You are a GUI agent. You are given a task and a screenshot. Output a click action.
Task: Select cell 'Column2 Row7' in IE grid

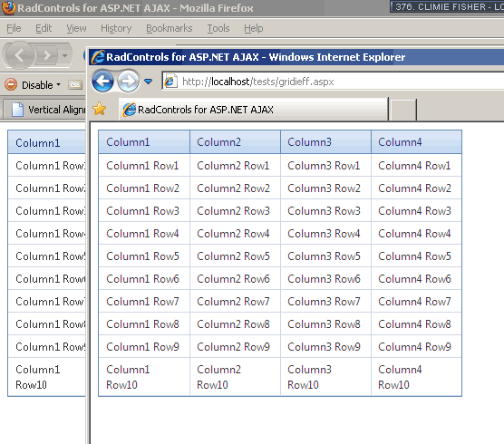pos(235,302)
